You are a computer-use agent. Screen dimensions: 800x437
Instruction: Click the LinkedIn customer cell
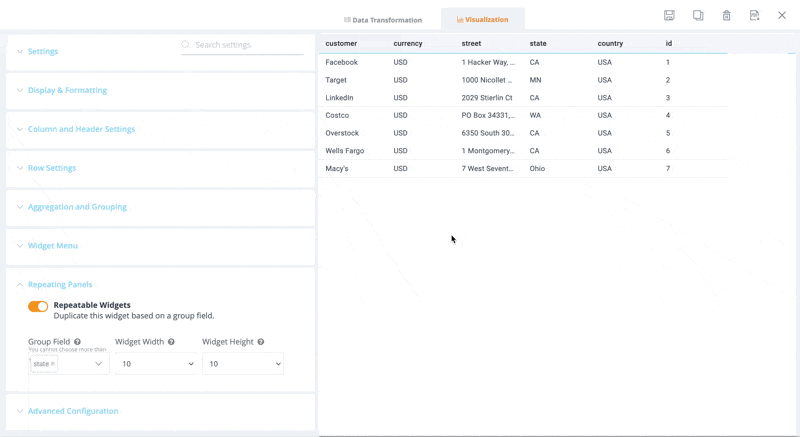(x=339, y=97)
